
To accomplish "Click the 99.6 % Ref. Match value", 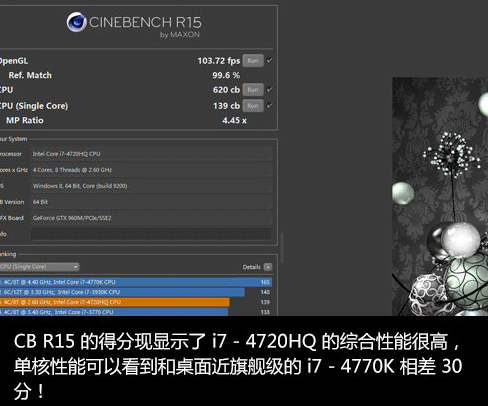I will click(x=226, y=75).
